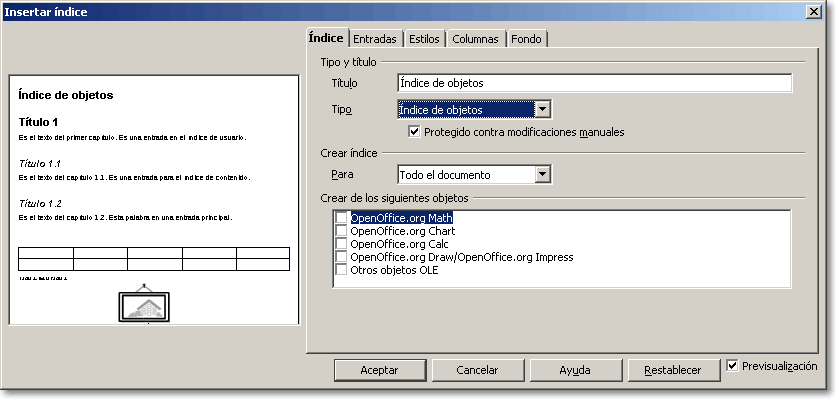The height and width of the screenshot is (399, 836).
Task: Click the Título 1.2 heading in preview
Action: pyautogui.click(x=40, y=204)
